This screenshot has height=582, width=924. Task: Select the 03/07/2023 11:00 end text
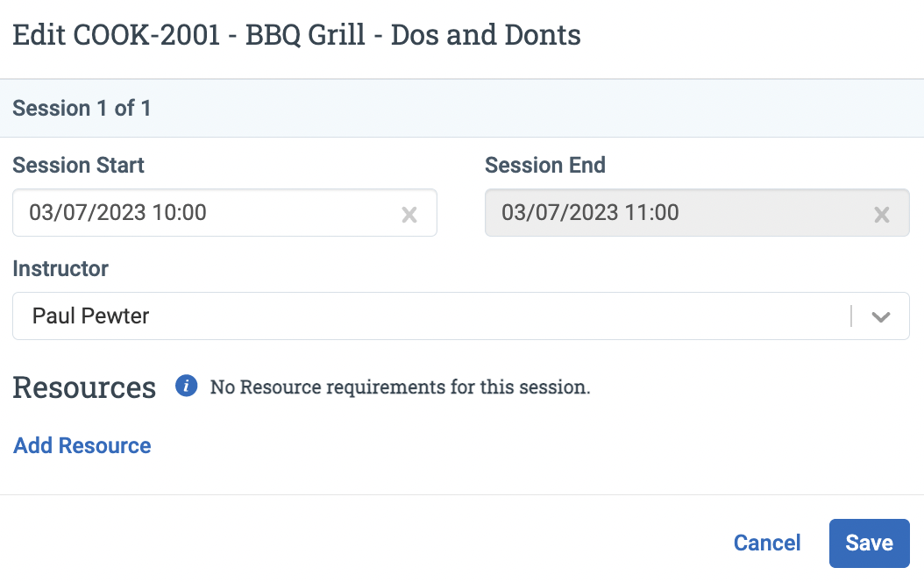click(x=590, y=213)
